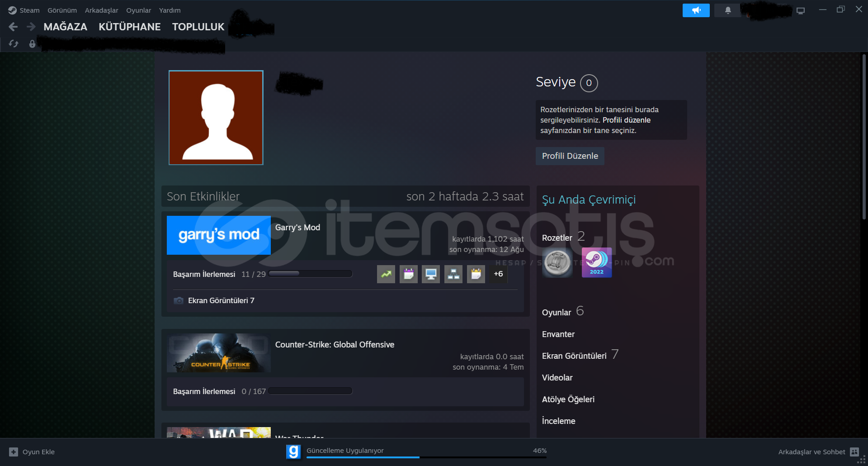
Task: Open the Steam menu
Action: (29, 10)
